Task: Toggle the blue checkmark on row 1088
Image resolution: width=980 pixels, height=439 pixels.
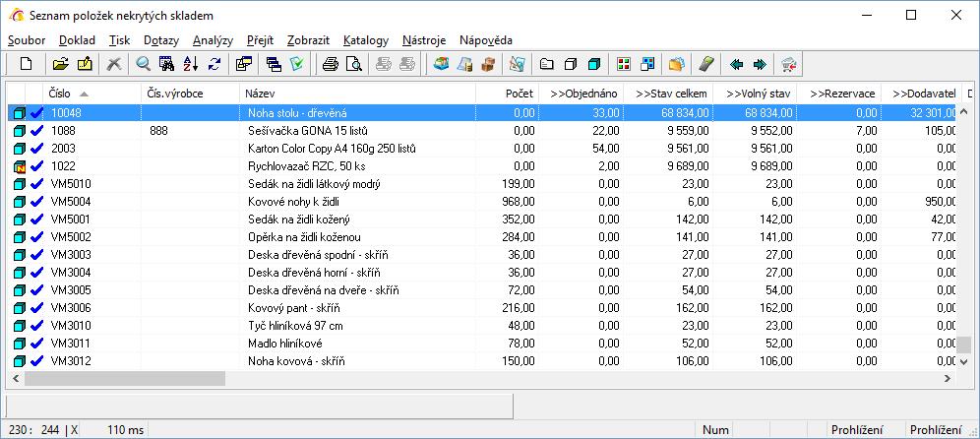Action: click(36, 131)
